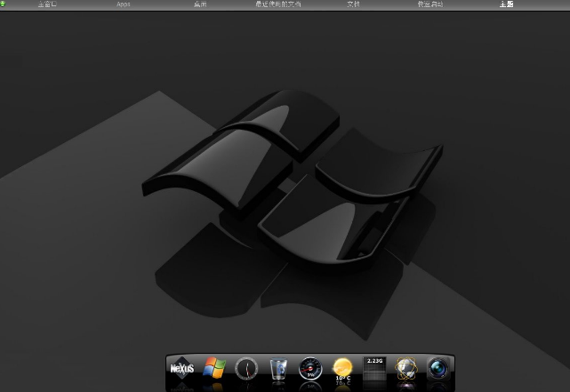Viewport: 570px width, 392px height.
Task: Switch to the 桌面 tab
Action: [200, 4]
